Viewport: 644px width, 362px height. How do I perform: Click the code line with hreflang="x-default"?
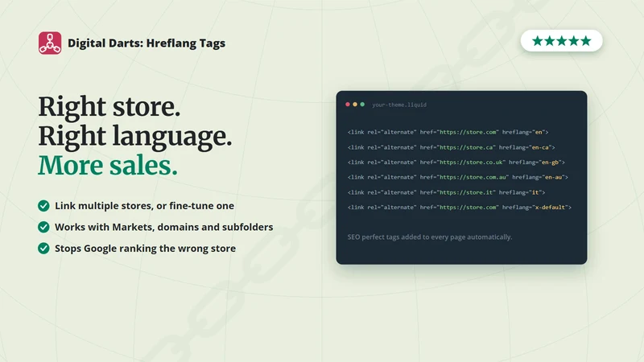click(x=459, y=208)
